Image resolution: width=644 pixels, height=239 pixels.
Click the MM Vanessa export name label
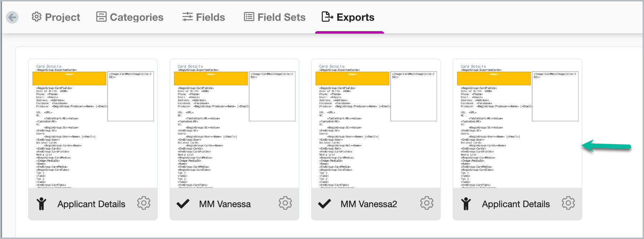pyautogui.click(x=225, y=204)
